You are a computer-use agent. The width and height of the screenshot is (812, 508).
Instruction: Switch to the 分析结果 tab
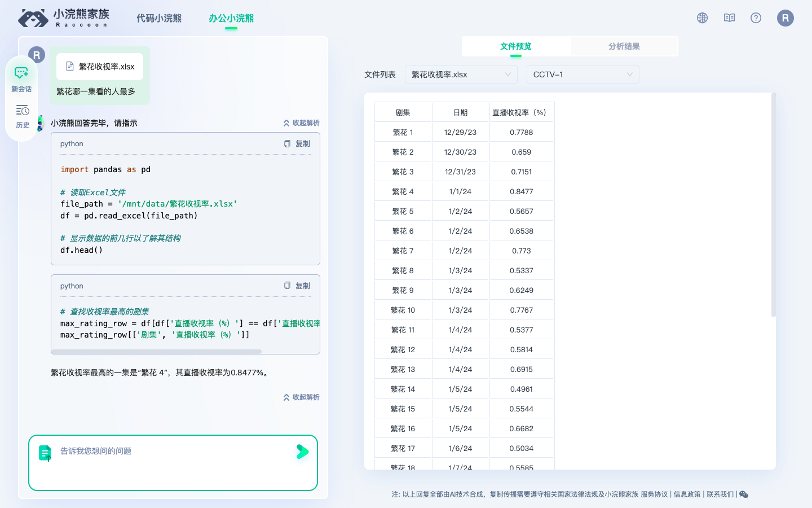(x=624, y=46)
